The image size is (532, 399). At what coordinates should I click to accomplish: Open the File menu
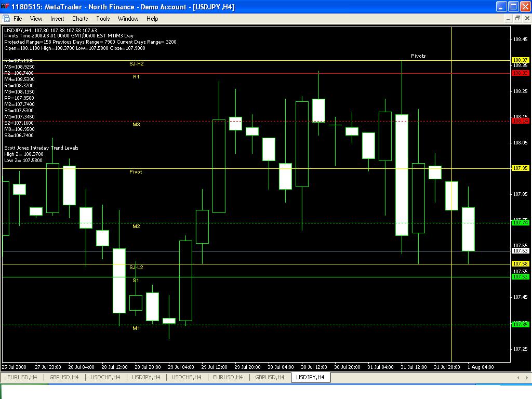pos(18,19)
